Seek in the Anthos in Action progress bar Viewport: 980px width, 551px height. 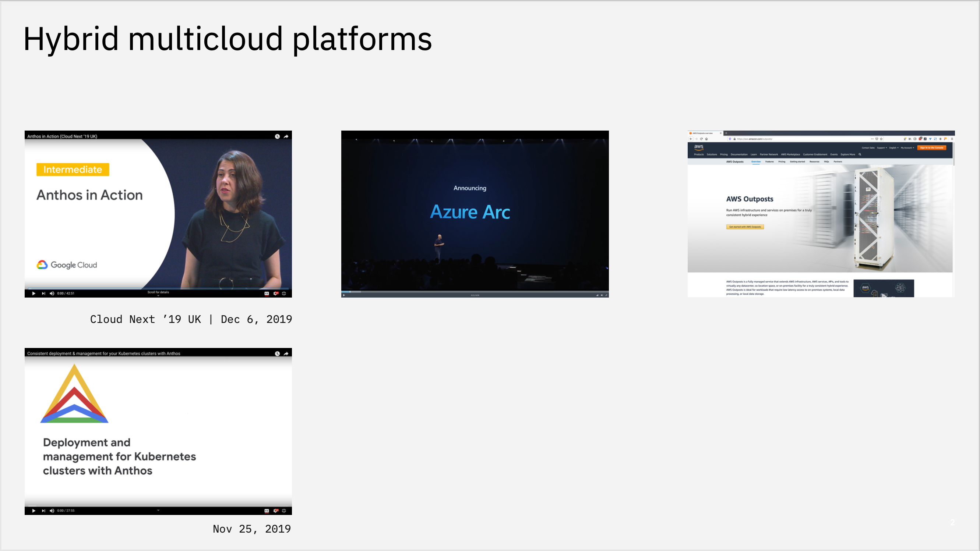point(158,289)
